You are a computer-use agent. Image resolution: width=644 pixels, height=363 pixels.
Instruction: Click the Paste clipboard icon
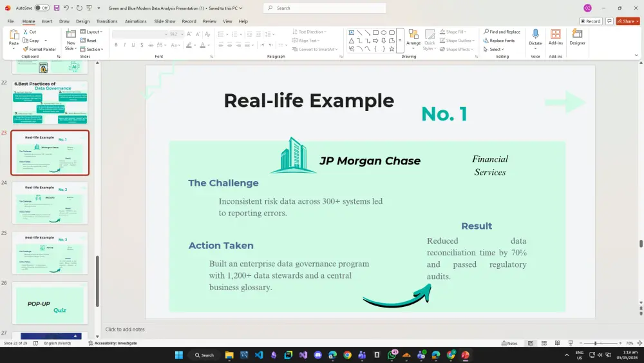[x=14, y=35]
